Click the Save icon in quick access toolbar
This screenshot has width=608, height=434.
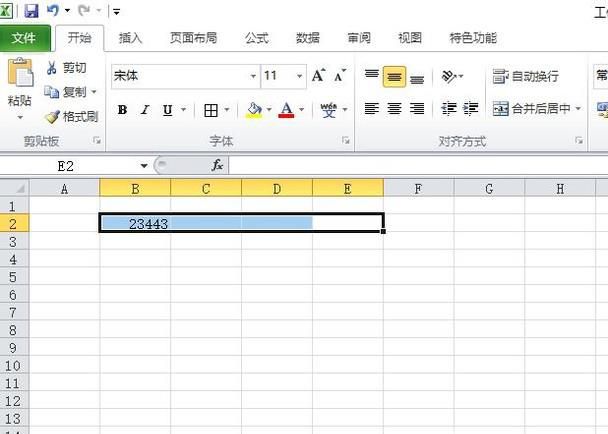pyautogui.click(x=31, y=10)
